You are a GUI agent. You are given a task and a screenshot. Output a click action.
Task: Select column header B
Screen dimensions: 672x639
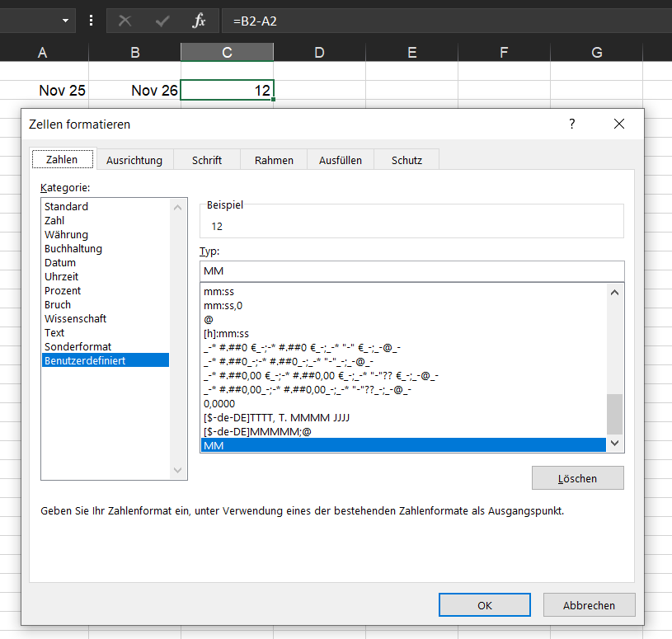point(135,52)
